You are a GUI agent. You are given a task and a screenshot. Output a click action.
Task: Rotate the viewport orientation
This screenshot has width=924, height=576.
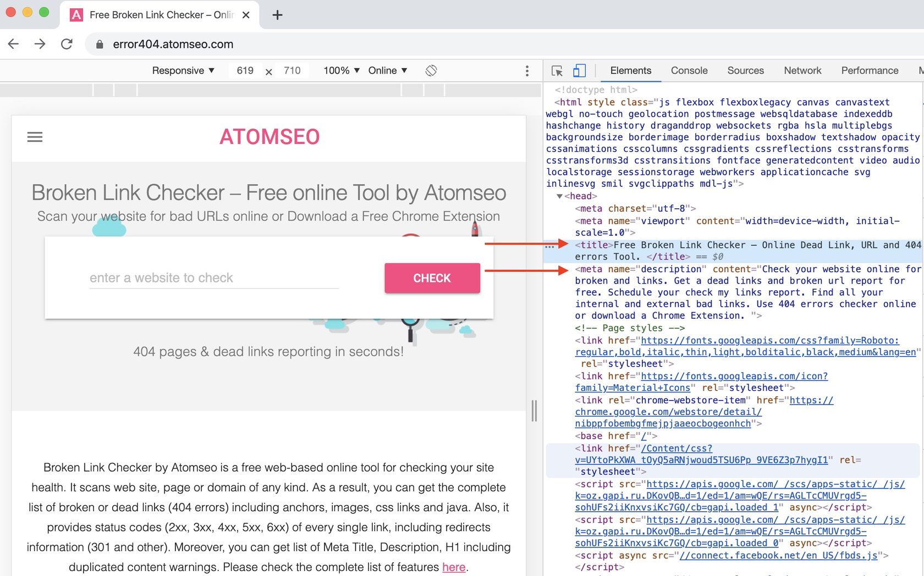tap(432, 70)
